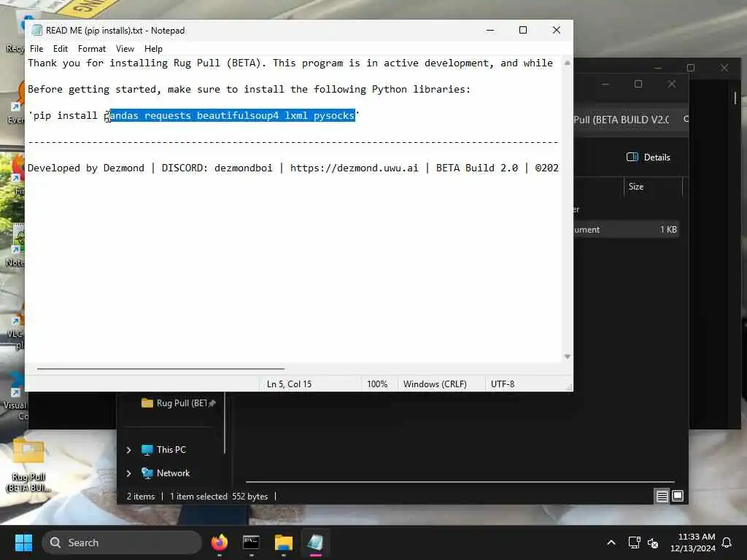The height and width of the screenshot is (560, 747).
Task: Click the vertical scrollbar up arrow in Notepad
Action: pos(567,63)
